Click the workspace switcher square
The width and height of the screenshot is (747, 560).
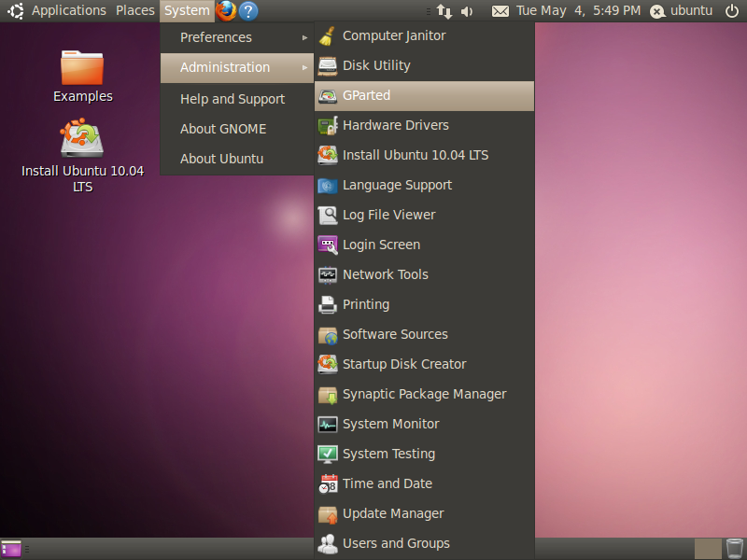[708, 549]
